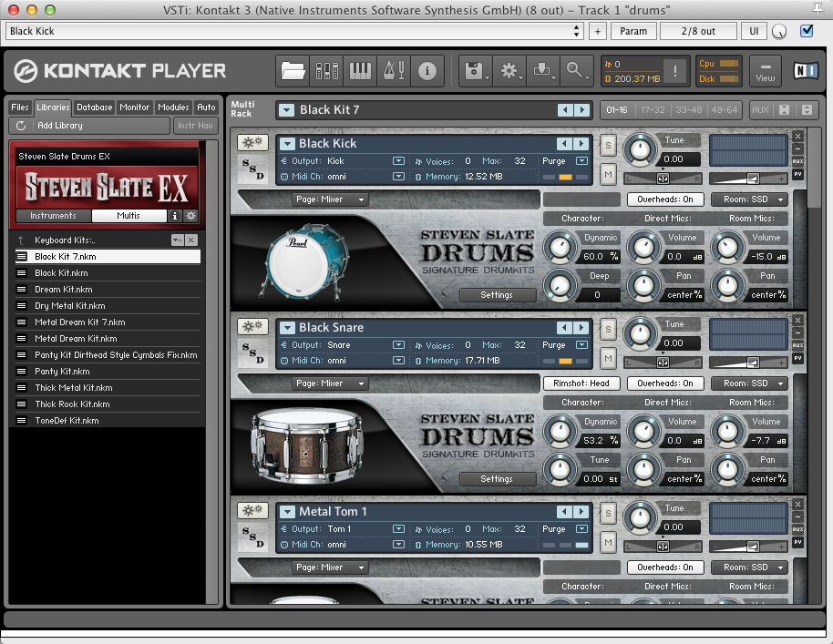Solo the Black Snare instrument
Image resolution: width=833 pixels, height=644 pixels.
pyautogui.click(x=608, y=330)
